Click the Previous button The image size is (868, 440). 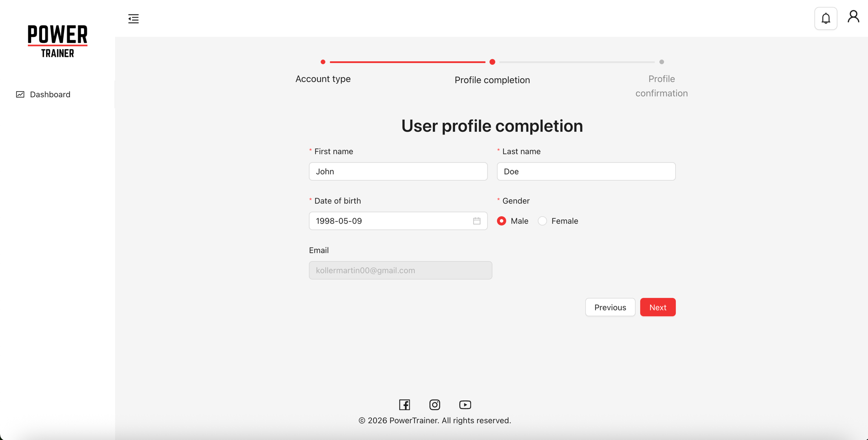click(x=610, y=307)
